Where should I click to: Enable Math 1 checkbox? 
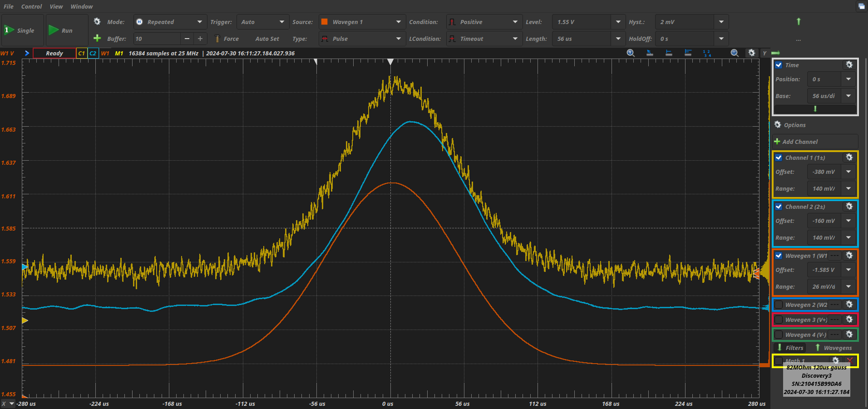pos(779,361)
